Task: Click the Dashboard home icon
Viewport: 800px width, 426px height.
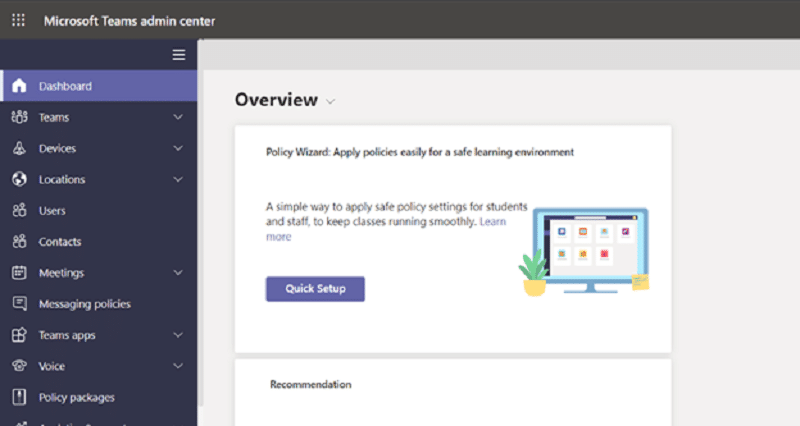Action: coord(19,86)
